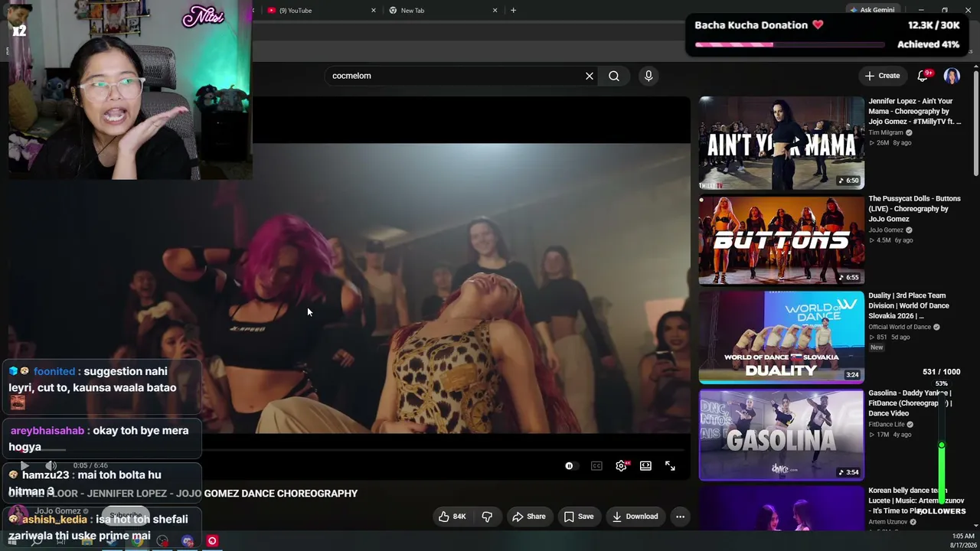Image resolution: width=980 pixels, height=551 pixels.
Task: Click the Share button under the video
Action: tap(529, 517)
